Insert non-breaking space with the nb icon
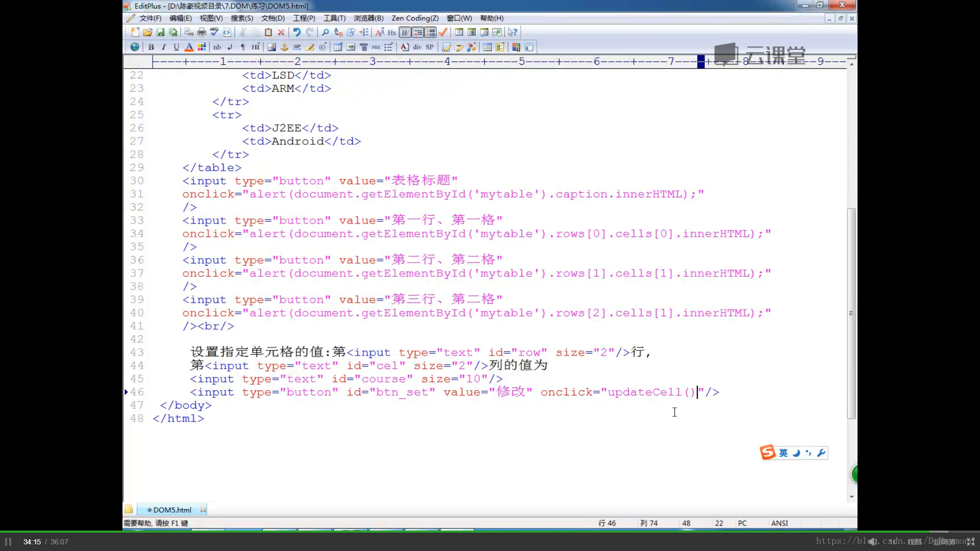This screenshot has height=551, width=980. (217, 47)
